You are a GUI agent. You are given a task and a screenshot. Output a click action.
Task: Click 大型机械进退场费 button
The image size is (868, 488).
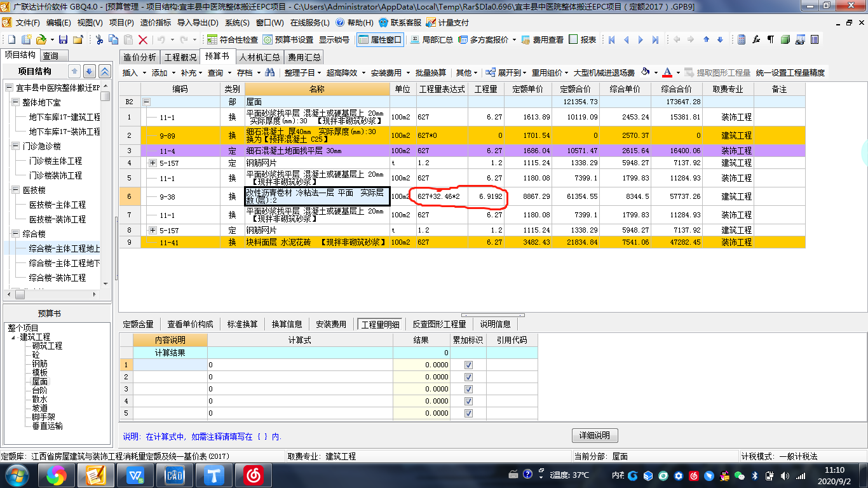604,73
